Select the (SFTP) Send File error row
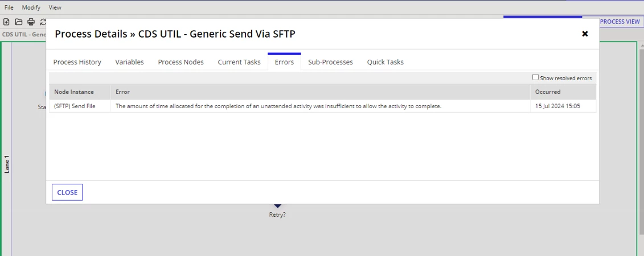The width and height of the screenshot is (644, 256). [x=323, y=106]
